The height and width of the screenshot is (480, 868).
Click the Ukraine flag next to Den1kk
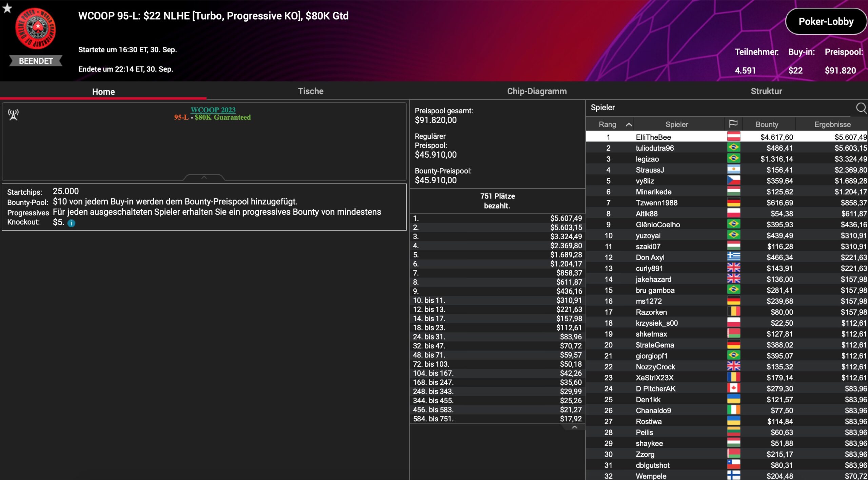tap(733, 399)
